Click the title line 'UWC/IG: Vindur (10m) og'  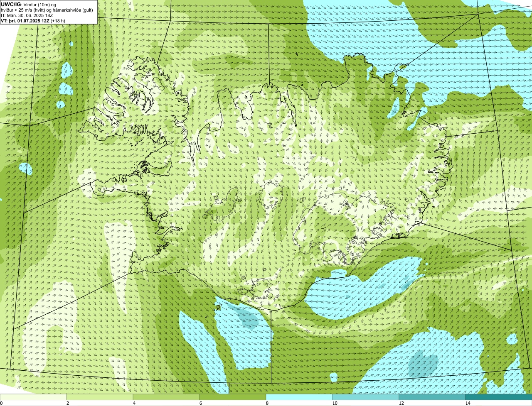[28, 4]
